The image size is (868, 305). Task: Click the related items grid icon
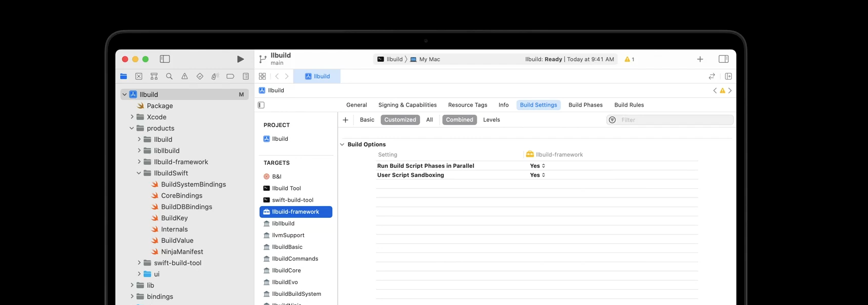pyautogui.click(x=262, y=77)
